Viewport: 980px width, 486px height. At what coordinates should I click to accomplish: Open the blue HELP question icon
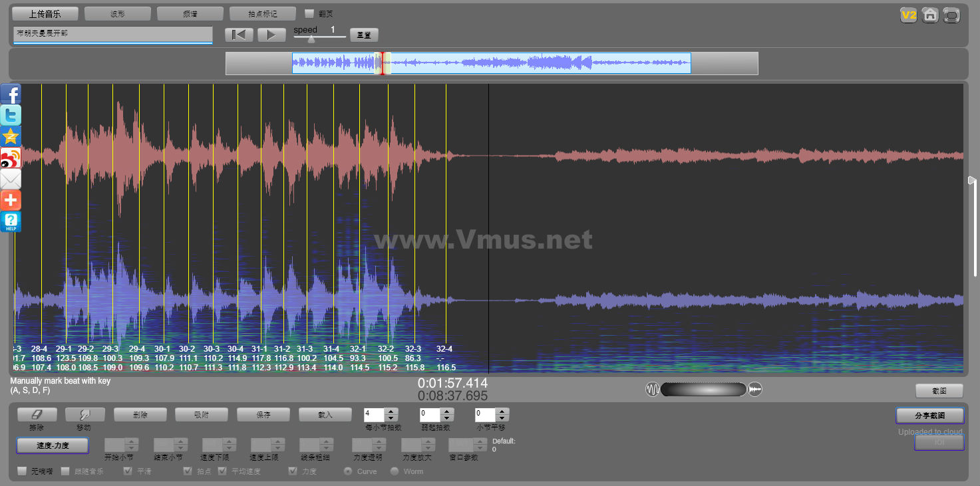click(x=11, y=221)
